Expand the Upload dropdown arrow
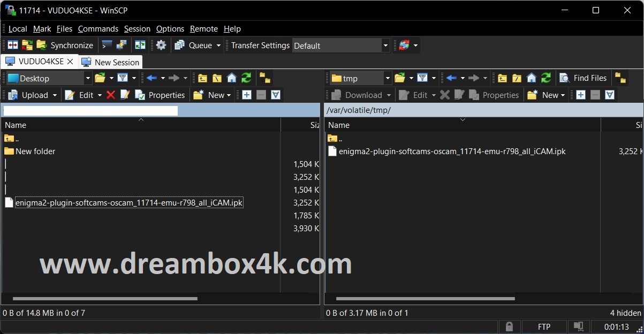Screen dimensions: 644x334 pyautogui.click(x=55, y=95)
